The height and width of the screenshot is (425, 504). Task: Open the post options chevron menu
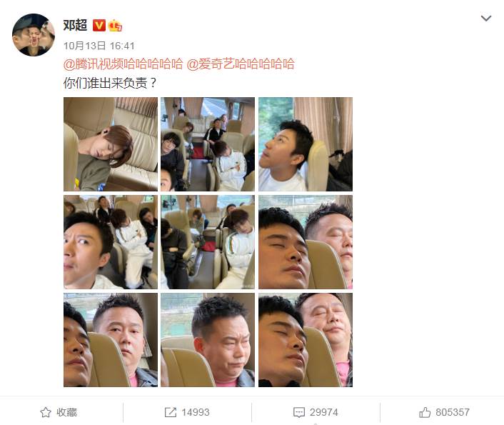[x=486, y=19]
